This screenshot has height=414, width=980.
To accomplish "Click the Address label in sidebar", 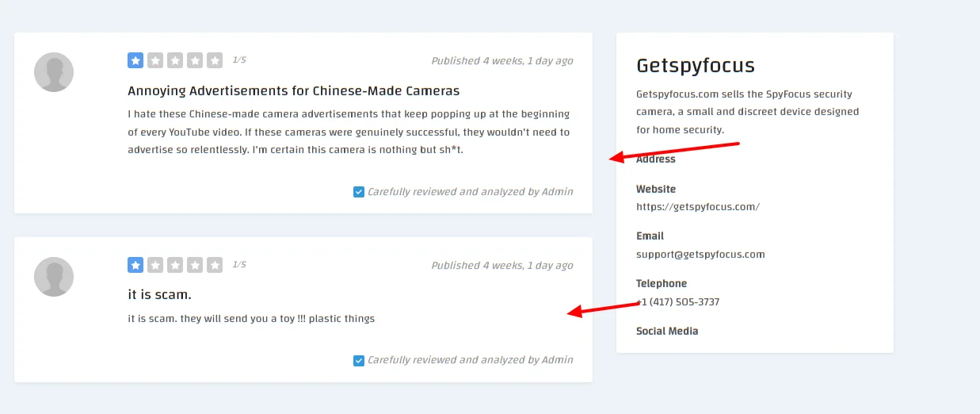I will (656, 159).
